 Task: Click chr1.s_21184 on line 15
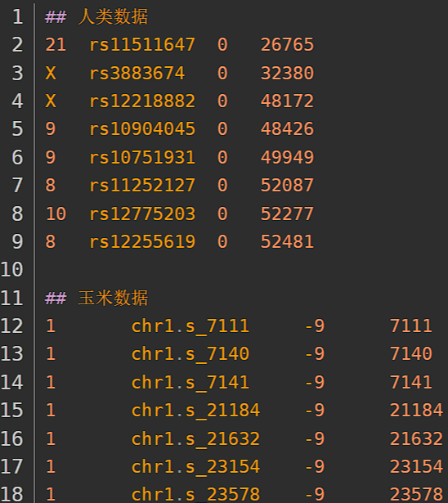tap(195, 411)
